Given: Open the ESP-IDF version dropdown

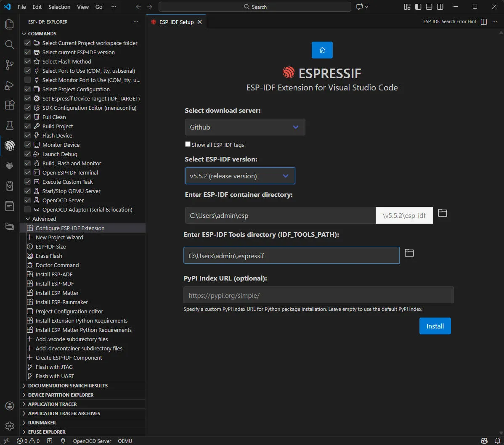Looking at the screenshot, I should pyautogui.click(x=240, y=176).
